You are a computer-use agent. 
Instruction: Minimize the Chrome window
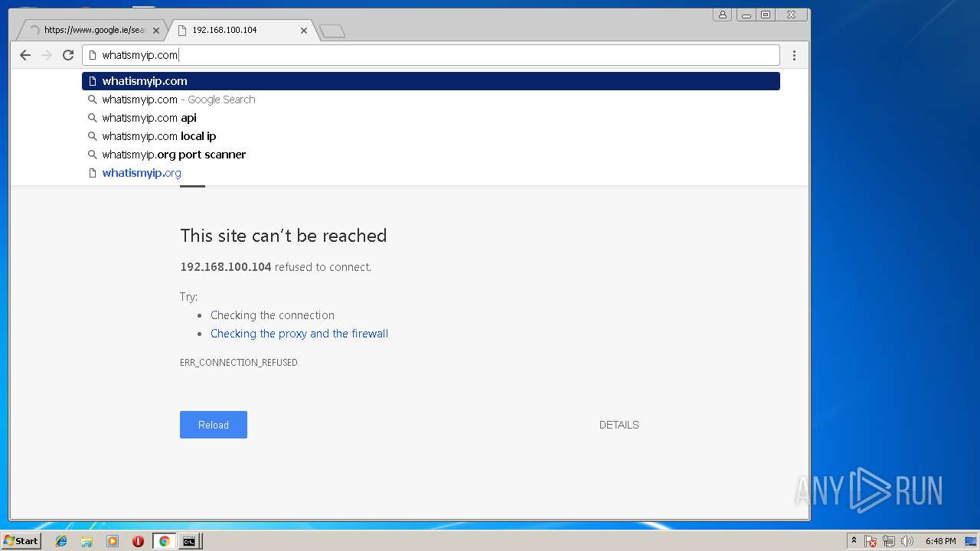click(x=746, y=15)
